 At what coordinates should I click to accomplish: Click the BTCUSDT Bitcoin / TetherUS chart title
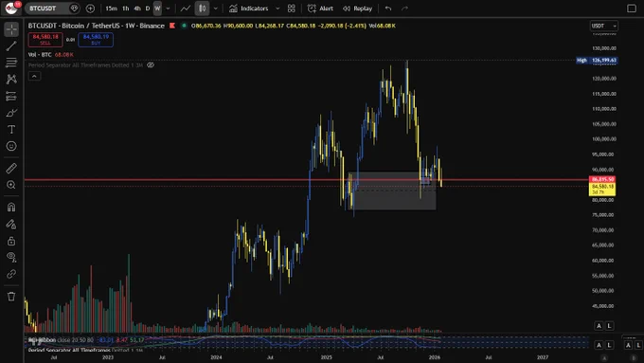coord(96,26)
